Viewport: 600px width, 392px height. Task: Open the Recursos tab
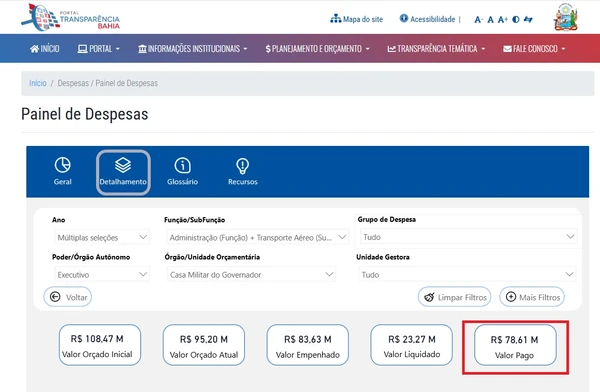(243, 172)
